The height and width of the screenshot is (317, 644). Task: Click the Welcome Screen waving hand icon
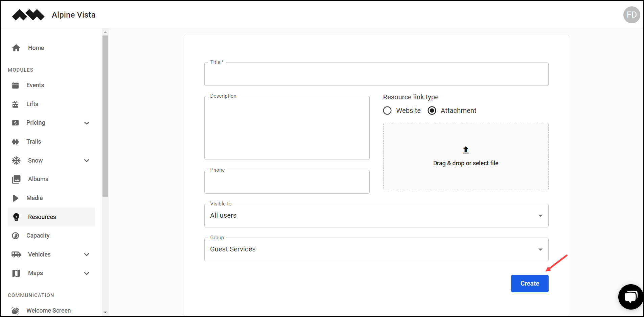pyautogui.click(x=16, y=311)
